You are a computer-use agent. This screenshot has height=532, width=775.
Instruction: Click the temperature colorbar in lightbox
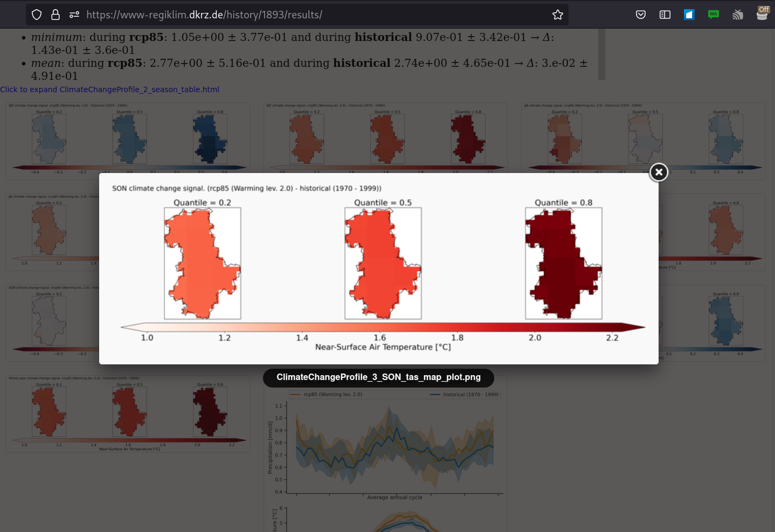[383, 327]
